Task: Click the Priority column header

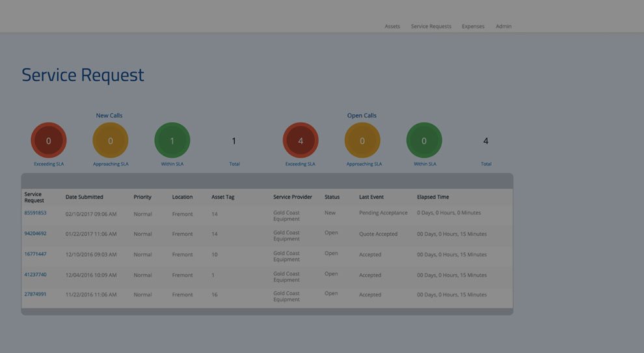Action: 142,197
